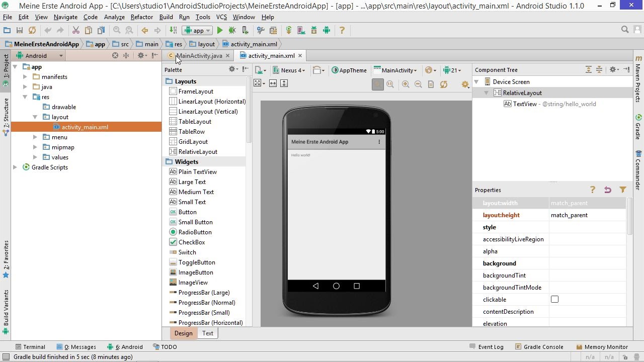Switch to the Text editor tab
Image resolution: width=644 pixels, height=362 pixels.
tap(208, 333)
